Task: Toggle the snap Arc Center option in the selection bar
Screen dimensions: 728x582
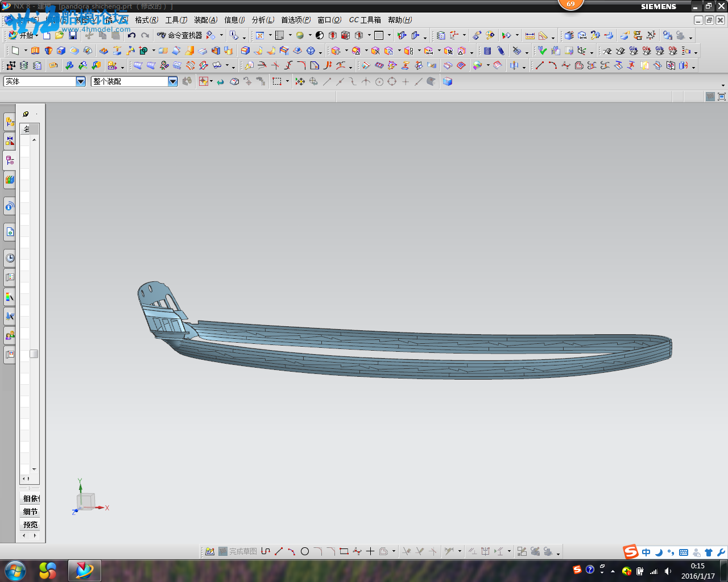Action: [x=379, y=81]
